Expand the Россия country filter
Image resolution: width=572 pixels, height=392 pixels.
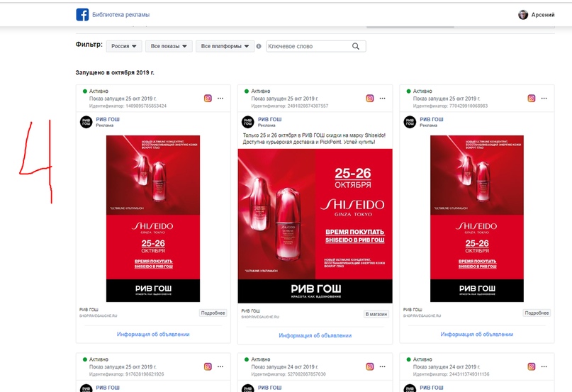[x=124, y=46]
